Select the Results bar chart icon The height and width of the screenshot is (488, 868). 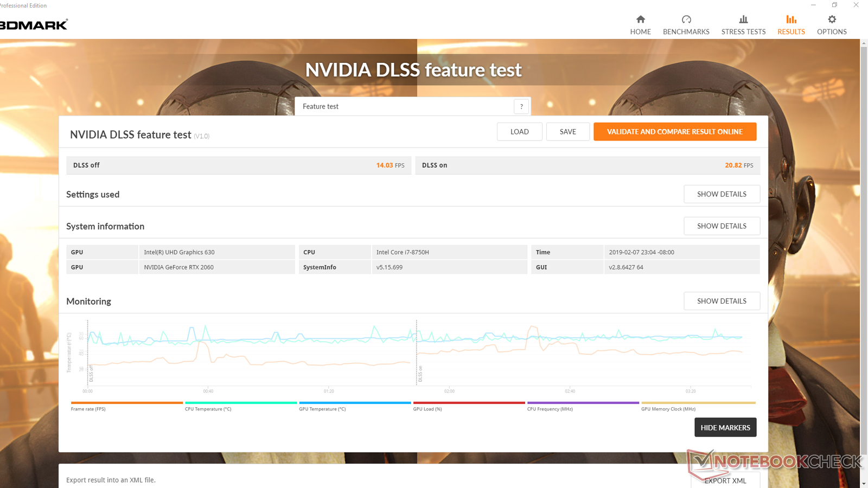click(x=792, y=20)
